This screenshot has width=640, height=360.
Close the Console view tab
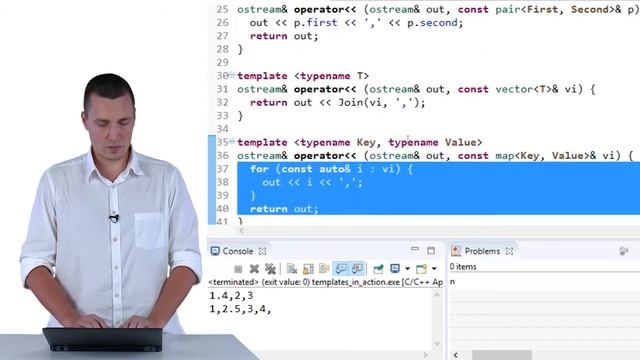262,251
